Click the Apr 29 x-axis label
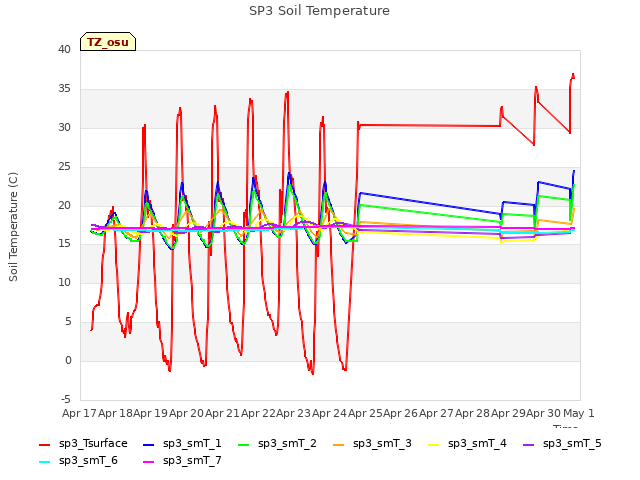Screen dimensions: 640x480 click(x=508, y=413)
